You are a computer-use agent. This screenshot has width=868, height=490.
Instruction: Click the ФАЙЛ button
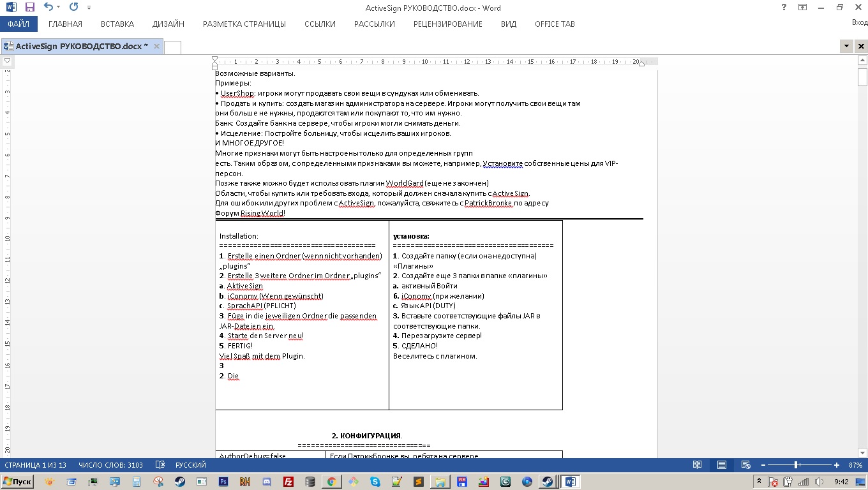[x=19, y=24]
